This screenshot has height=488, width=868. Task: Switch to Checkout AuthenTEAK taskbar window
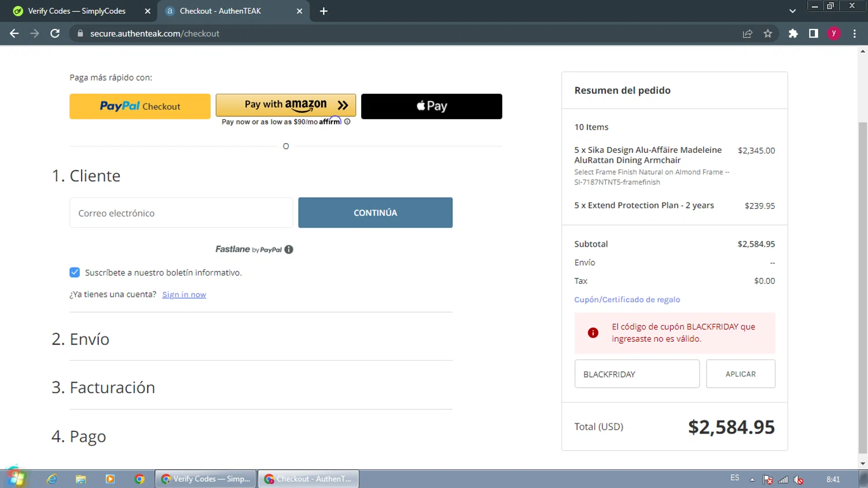point(308,479)
